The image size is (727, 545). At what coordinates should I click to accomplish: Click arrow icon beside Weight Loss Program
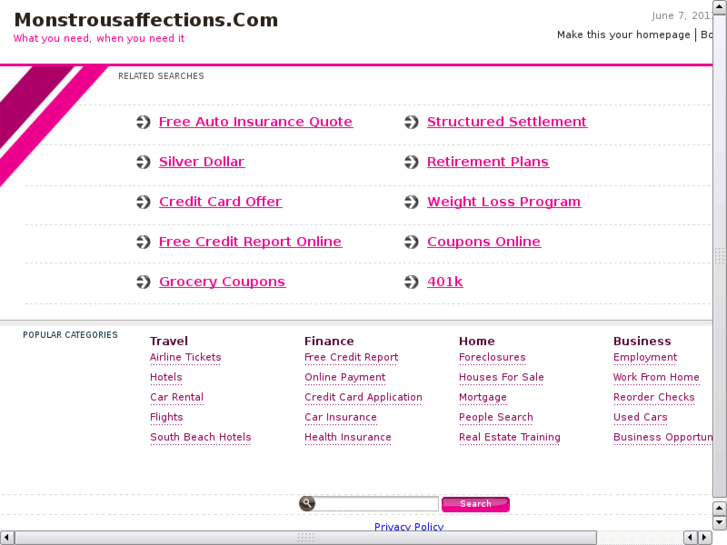(411, 202)
